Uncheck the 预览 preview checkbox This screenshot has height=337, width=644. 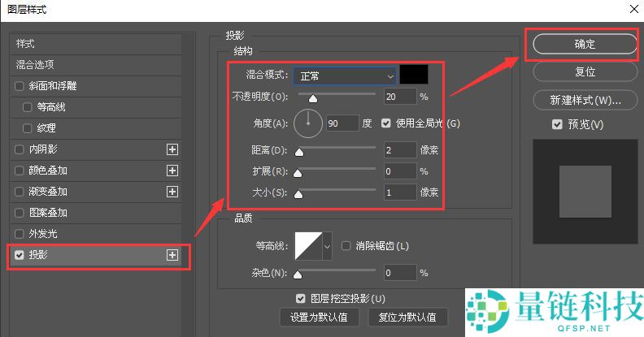click(557, 124)
